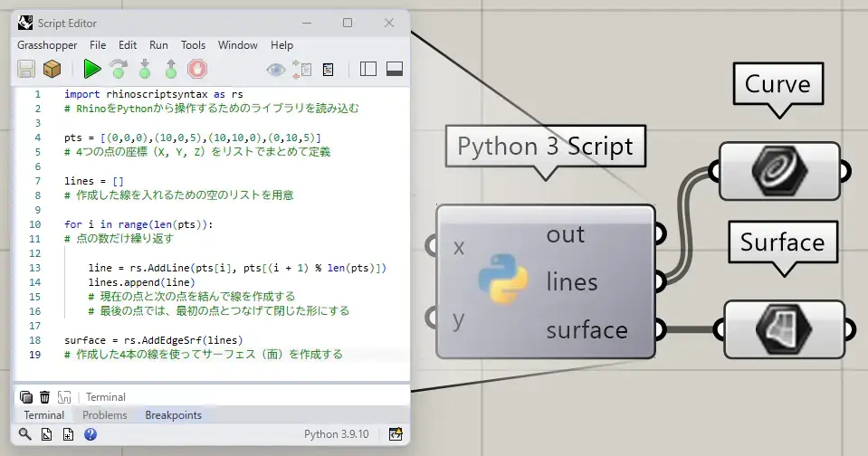Viewport: 868px width, 456px height.
Task: Click the package box icon in toolbar
Action: (52, 69)
